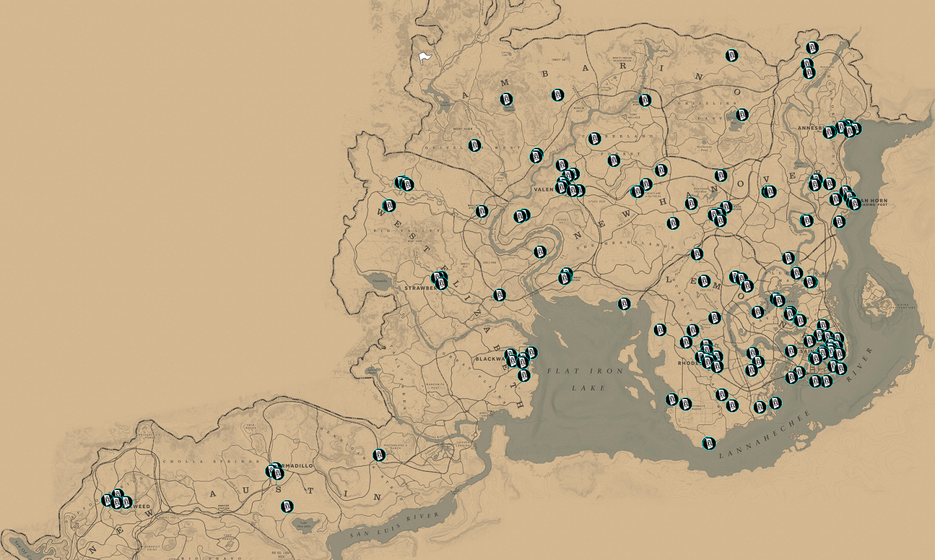935x560 pixels.
Task: Select the Heartland Overflow label
Action: (700, 190)
